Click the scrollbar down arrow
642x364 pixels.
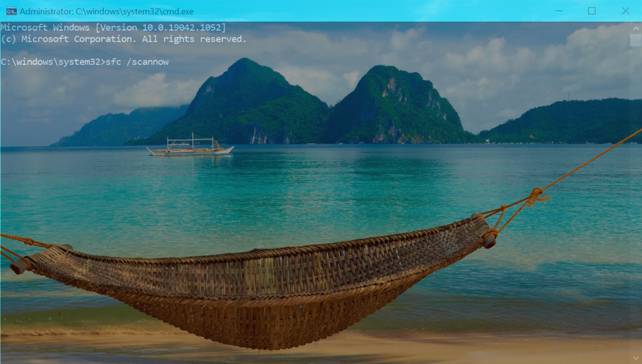pos(635,359)
